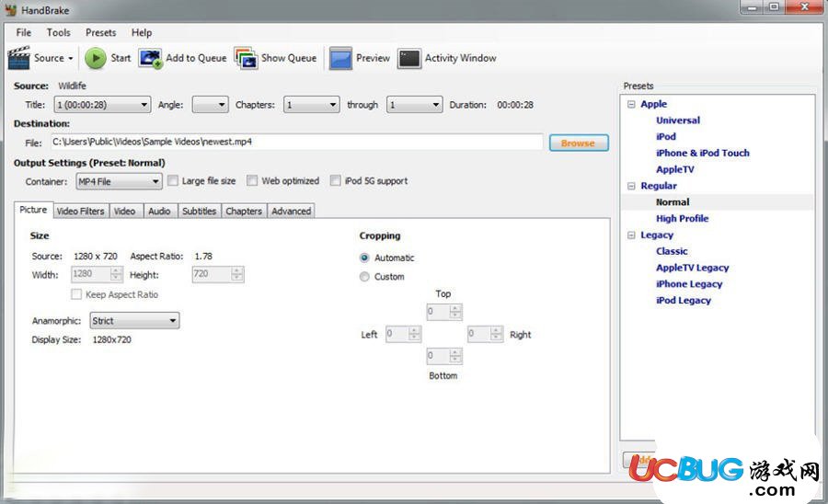This screenshot has height=504, width=828.
Task: Enable the Large file size checkbox
Action: tap(173, 181)
